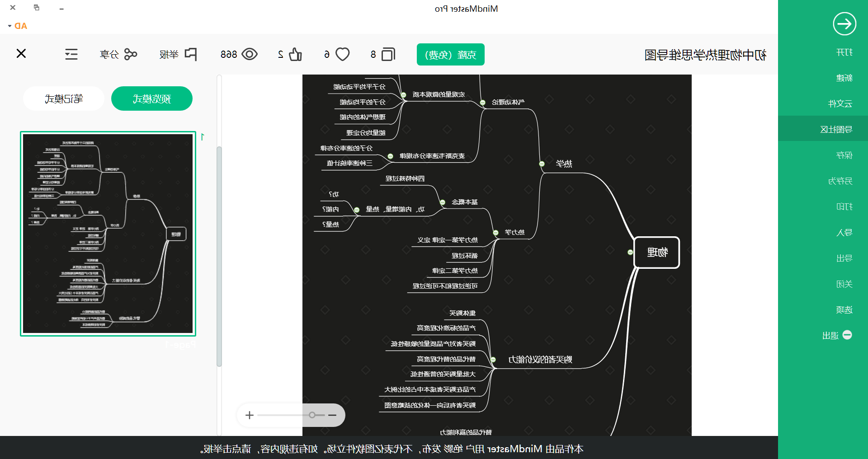Click the 能量均分定理 node

366,133
